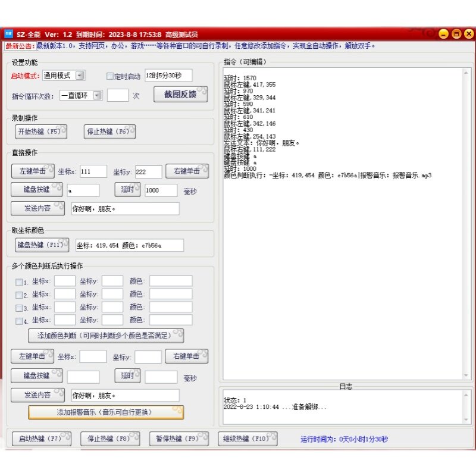The height and width of the screenshot is (476, 476).
Task: Click the 继续热键（F10）button
Action: click(248, 439)
